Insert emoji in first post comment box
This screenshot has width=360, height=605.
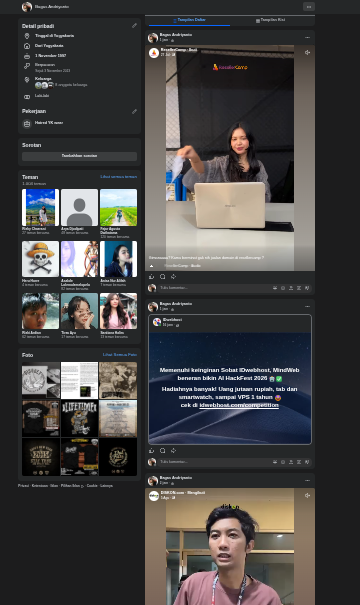tap(283, 288)
